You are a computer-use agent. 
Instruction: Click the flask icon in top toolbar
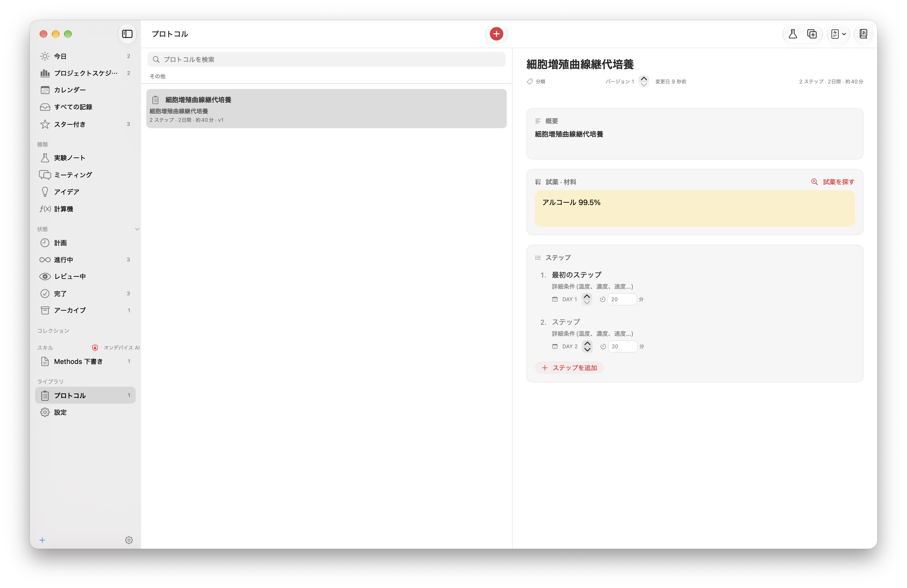pos(793,34)
